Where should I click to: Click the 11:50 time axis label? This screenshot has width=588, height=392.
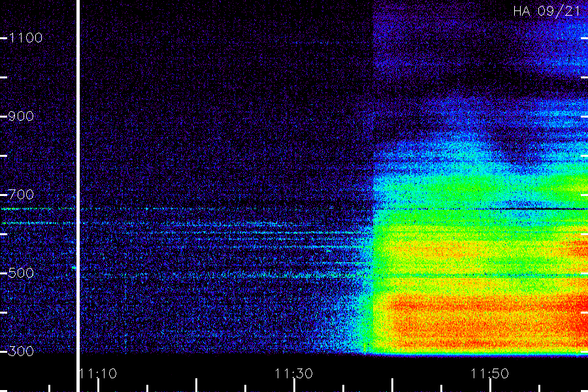489,374
